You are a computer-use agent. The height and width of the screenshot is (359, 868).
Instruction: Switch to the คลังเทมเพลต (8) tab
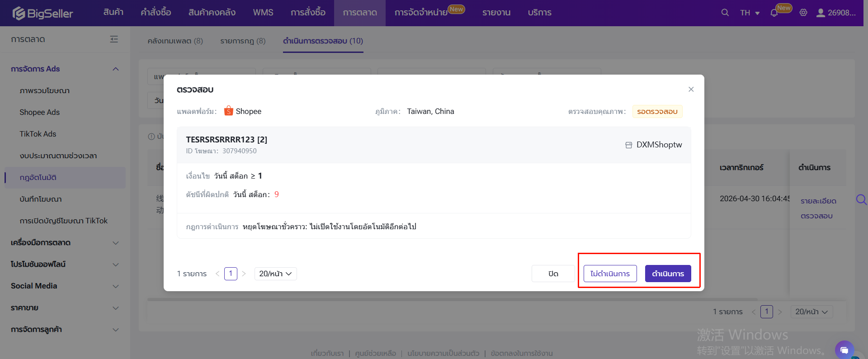[x=175, y=41]
